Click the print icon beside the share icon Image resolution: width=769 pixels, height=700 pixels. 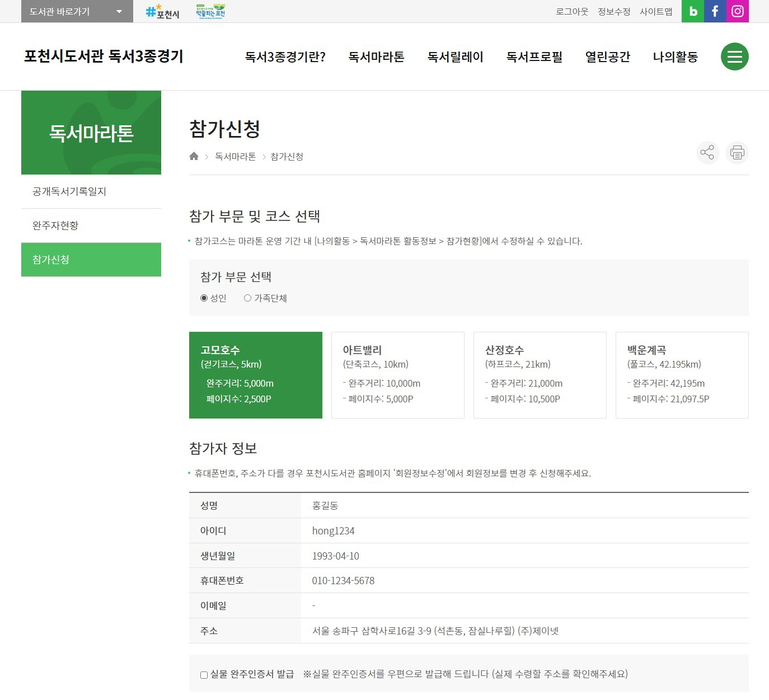coord(737,153)
